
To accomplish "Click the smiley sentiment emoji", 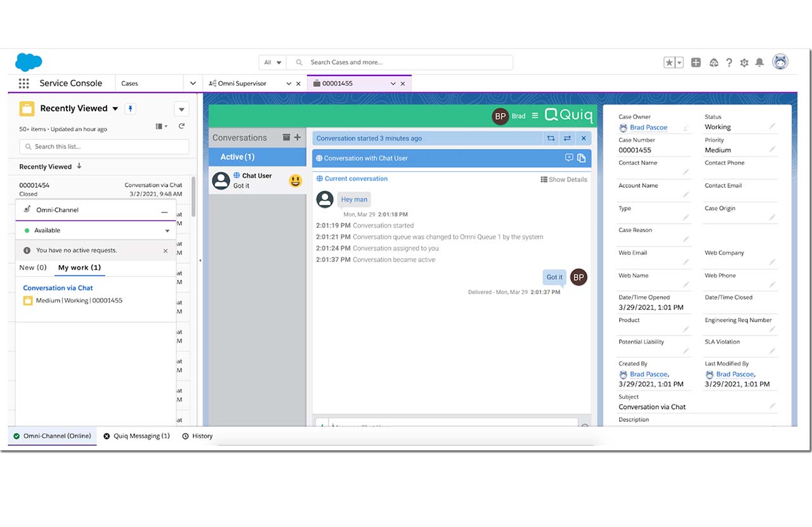I will coord(295,181).
